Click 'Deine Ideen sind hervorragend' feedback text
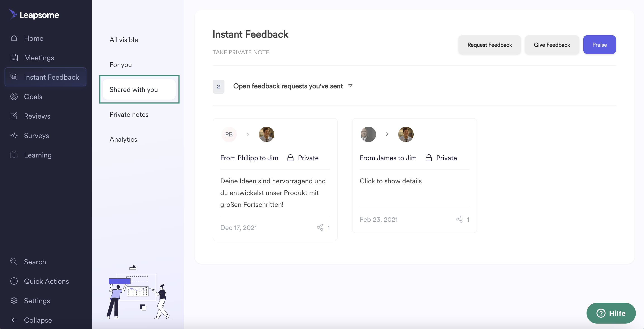The image size is (644, 329). tap(273, 193)
